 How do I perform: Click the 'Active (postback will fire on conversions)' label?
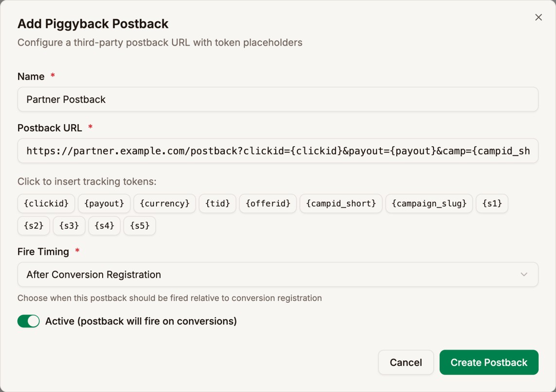(x=141, y=321)
